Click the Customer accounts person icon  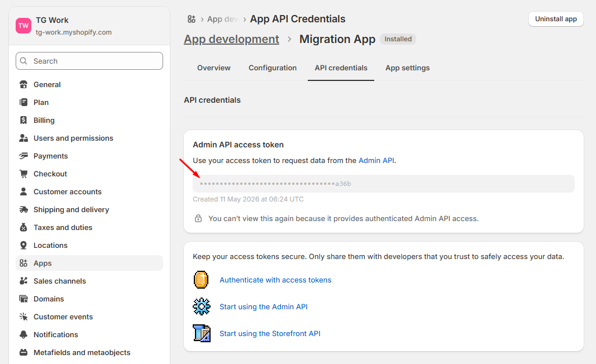pyautogui.click(x=23, y=191)
